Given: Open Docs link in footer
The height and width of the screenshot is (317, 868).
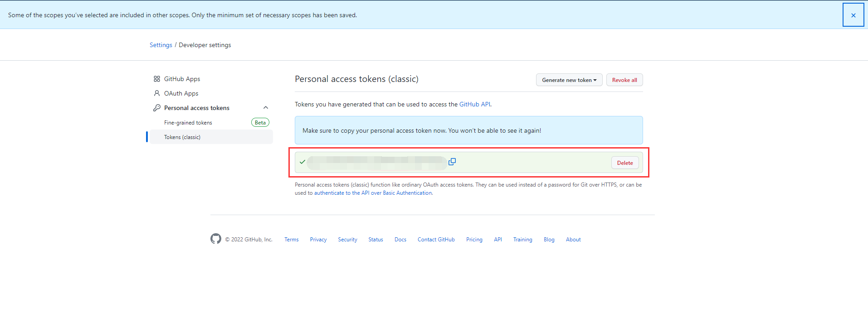Looking at the screenshot, I should pyautogui.click(x=400, y=240).
